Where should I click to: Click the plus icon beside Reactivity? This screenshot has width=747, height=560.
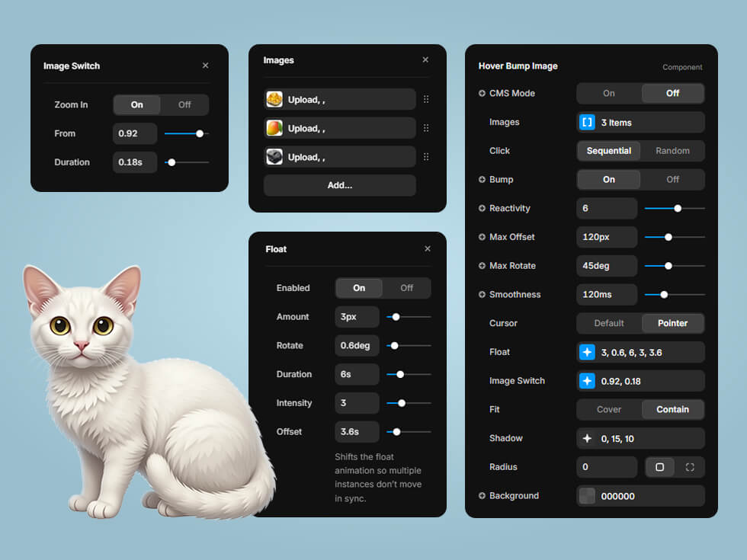point(482,208)
